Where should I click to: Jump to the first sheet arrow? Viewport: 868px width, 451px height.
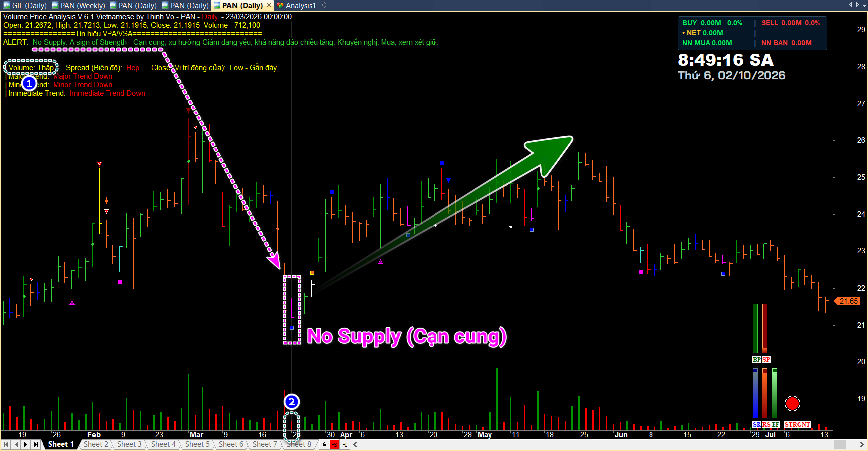(6, 444)
